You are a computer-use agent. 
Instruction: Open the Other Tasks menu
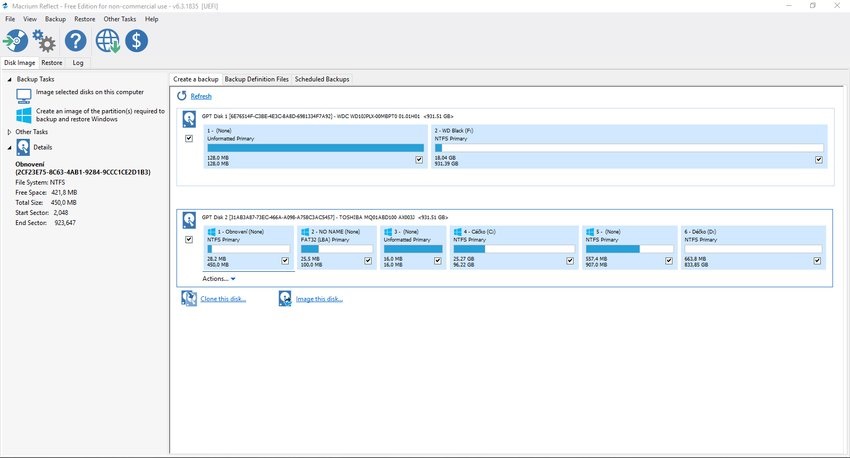pos(120,19)
